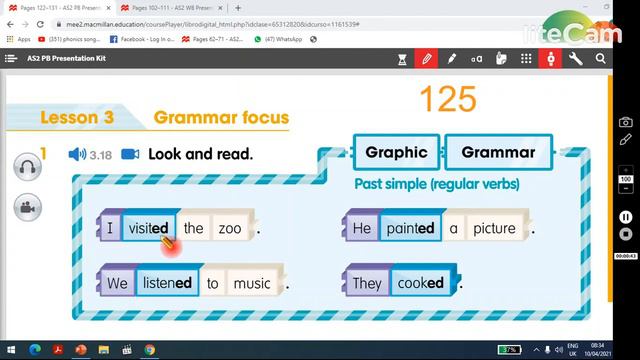640x360 pixels.
Task: Toggle the red spotlight pointer tool
Action: (551, 58)
